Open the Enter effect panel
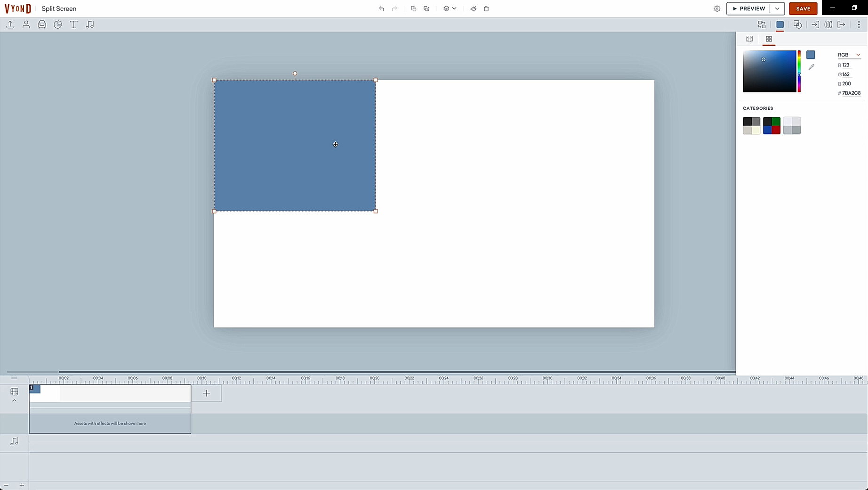The width and height of the screenshot is (868, 490). point(815,24)
